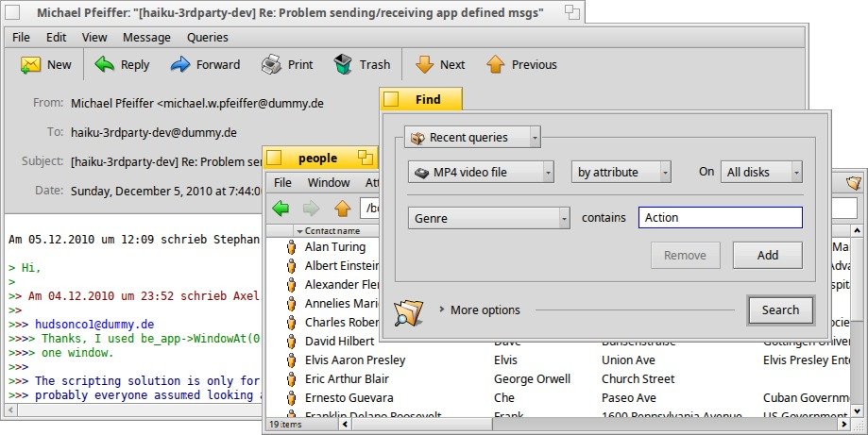This screenshot has height=435, width=868.
Task: Click the Church Street address cell
Action: (638, 378)
